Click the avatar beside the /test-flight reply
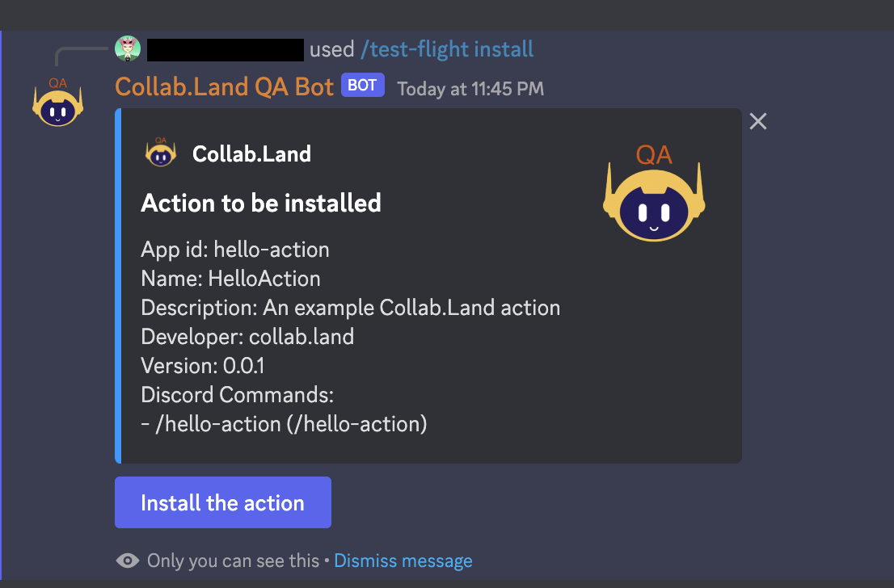 [128, 48]
